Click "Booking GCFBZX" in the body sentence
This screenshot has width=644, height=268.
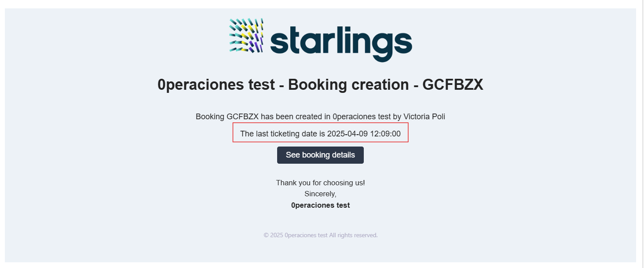click(x=227, y=117)
